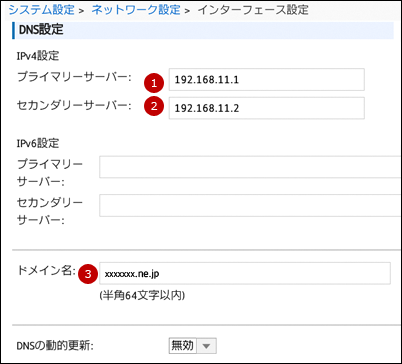Click the DNSの動的更新 label
The image size is (402, 364).
point(55,346)
